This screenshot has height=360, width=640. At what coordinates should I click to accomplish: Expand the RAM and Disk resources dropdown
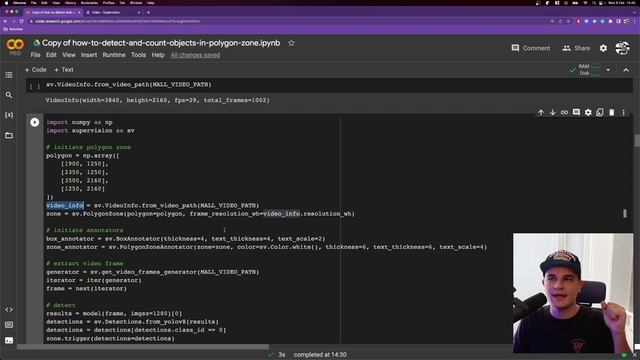tap(608, 70)
